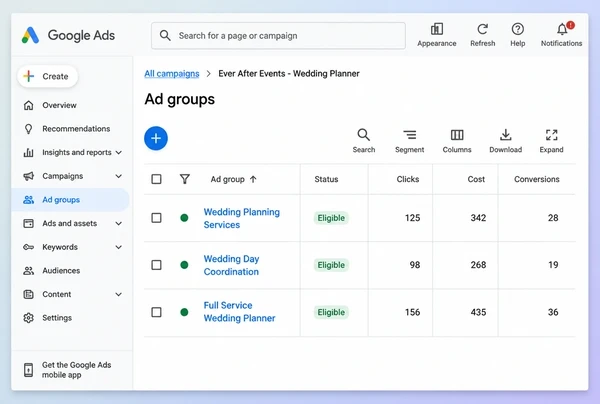Open Ads and assets section

coord(70,223)
